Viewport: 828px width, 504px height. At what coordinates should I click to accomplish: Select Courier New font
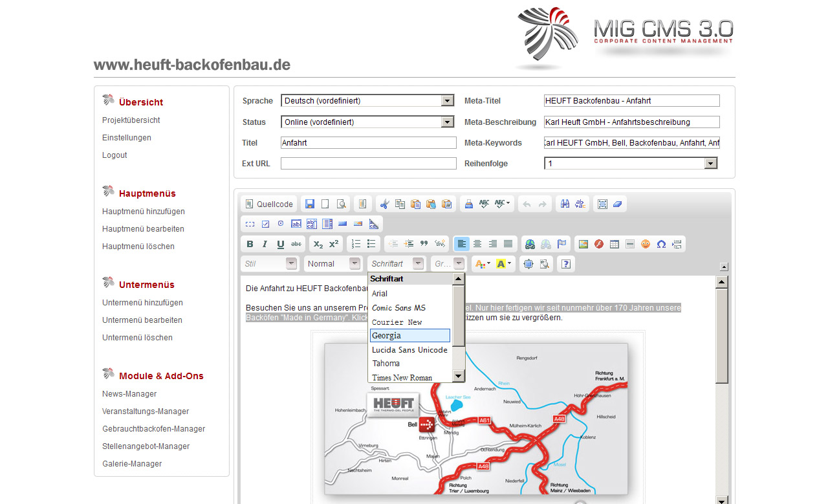click(x=410, y=322)
